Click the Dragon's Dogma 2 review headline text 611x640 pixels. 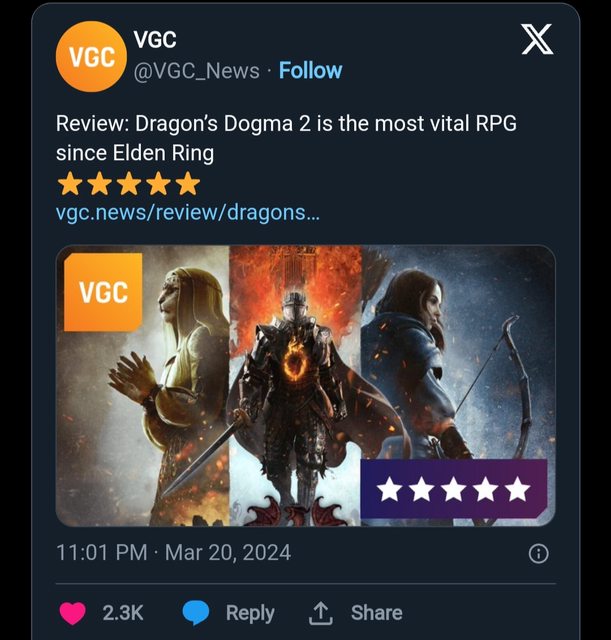click(x=285, y=138)
